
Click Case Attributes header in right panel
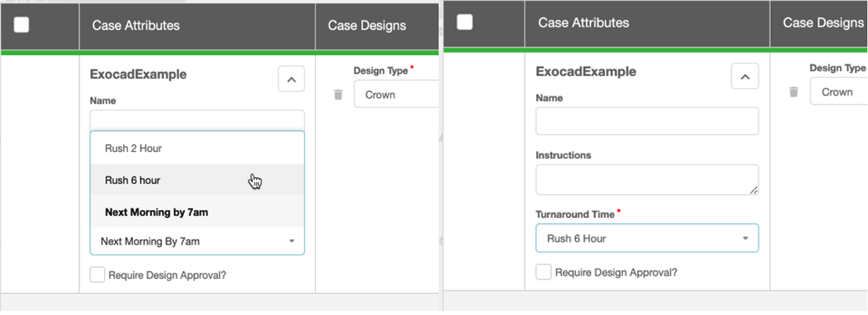pyautogui.click(x=583, y=23)
